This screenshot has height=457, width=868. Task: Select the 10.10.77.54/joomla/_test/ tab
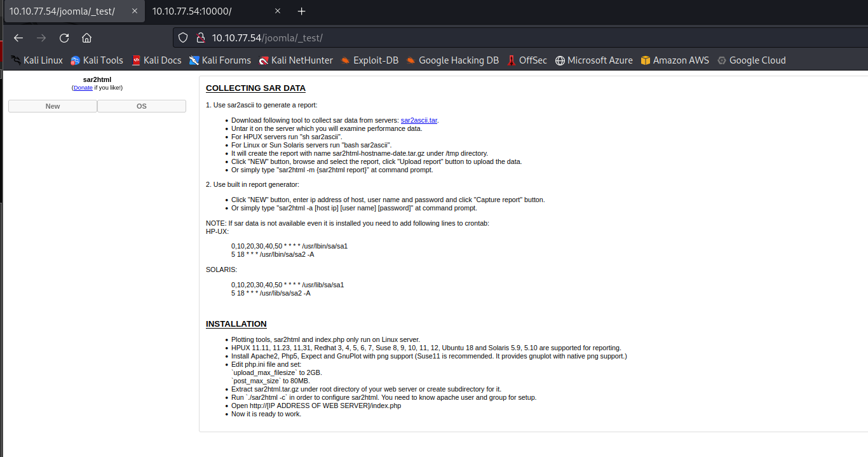(x=62, y=11)
